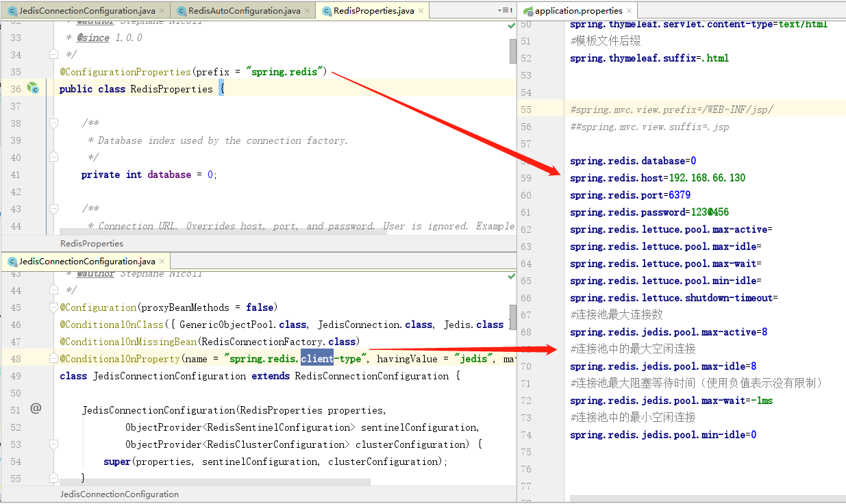Close the lower split JedisConnectionConfiguration.java tab

point(162,262)
